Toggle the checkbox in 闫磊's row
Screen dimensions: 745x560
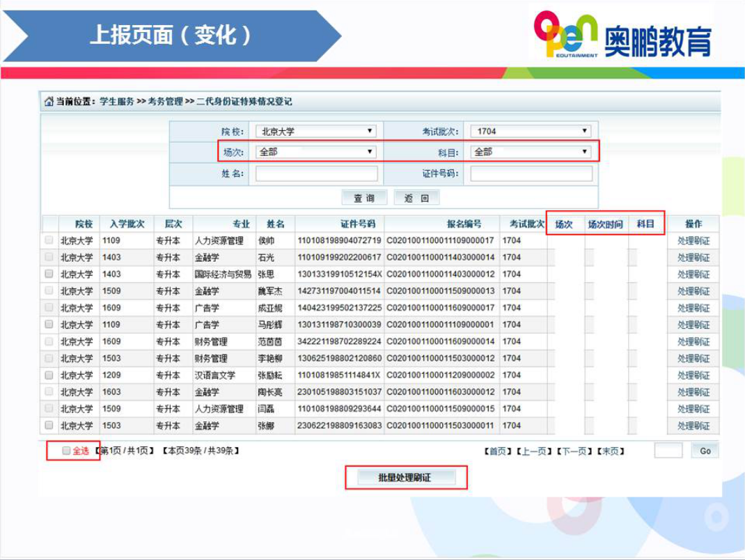coord(49,409)
